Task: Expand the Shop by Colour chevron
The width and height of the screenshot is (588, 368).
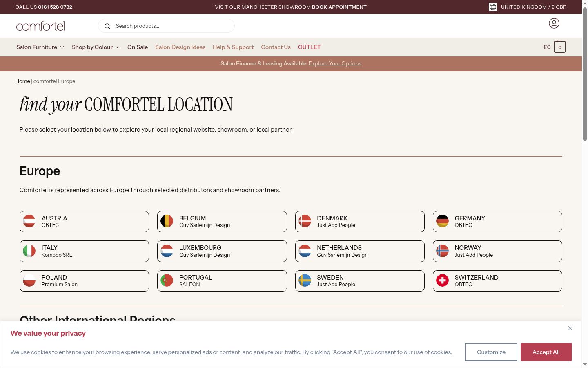Action: pyautogui.click(x=118, y=47)
